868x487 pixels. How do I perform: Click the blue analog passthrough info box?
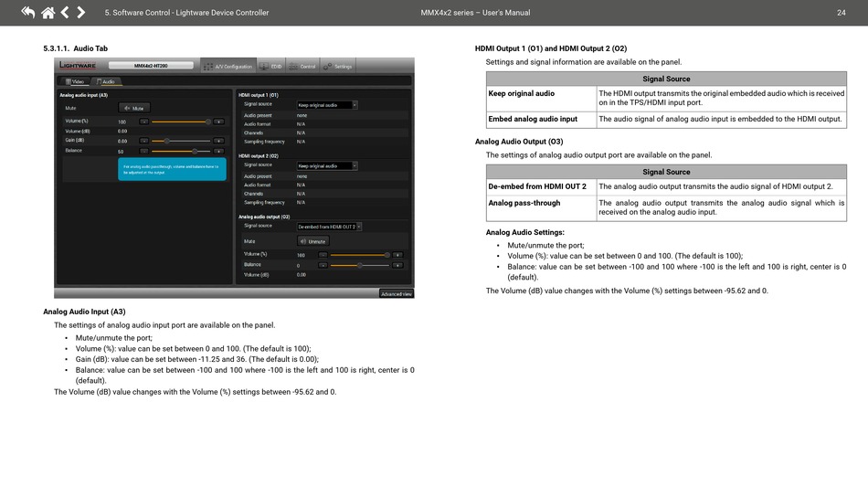coord(172,169)
